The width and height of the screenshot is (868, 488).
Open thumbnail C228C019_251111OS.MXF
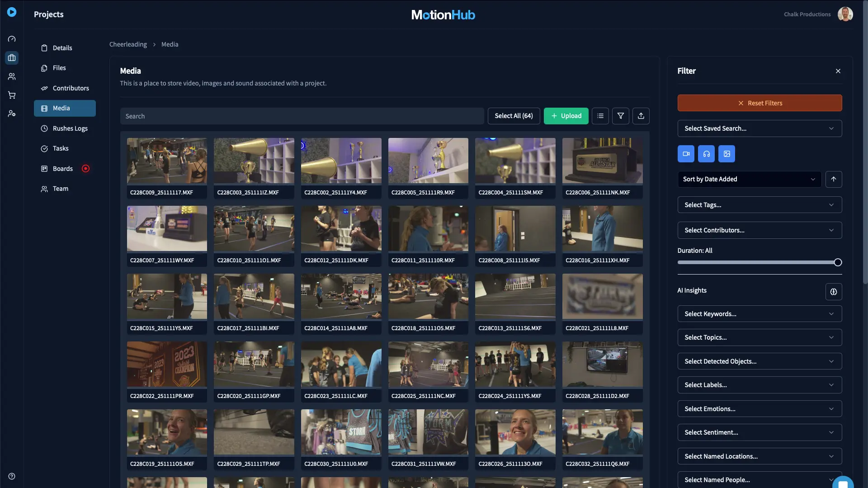[x=166, y=432]
